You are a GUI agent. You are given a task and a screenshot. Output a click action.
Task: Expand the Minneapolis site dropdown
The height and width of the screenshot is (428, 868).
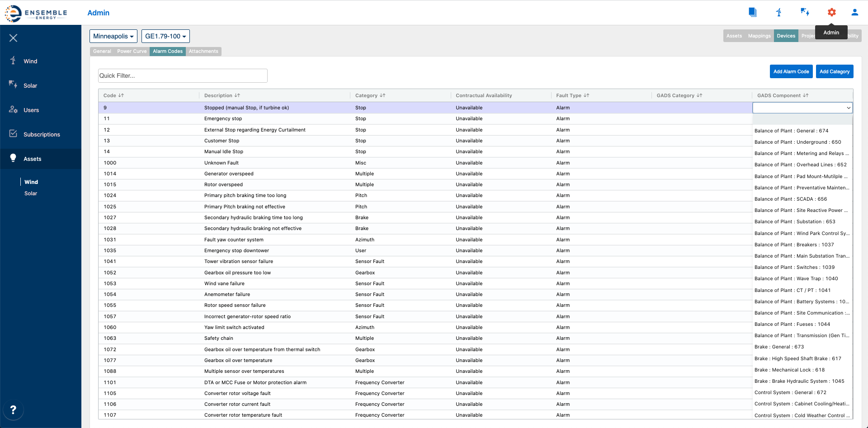(x=113, y=36)
